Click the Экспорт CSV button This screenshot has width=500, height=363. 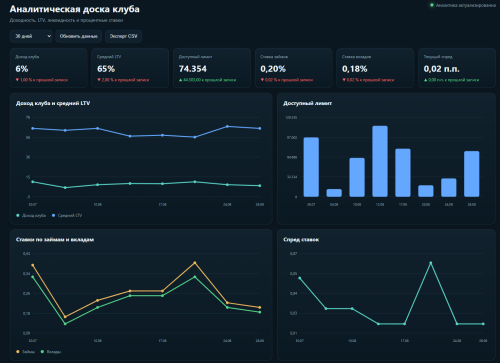coord(124,36)
